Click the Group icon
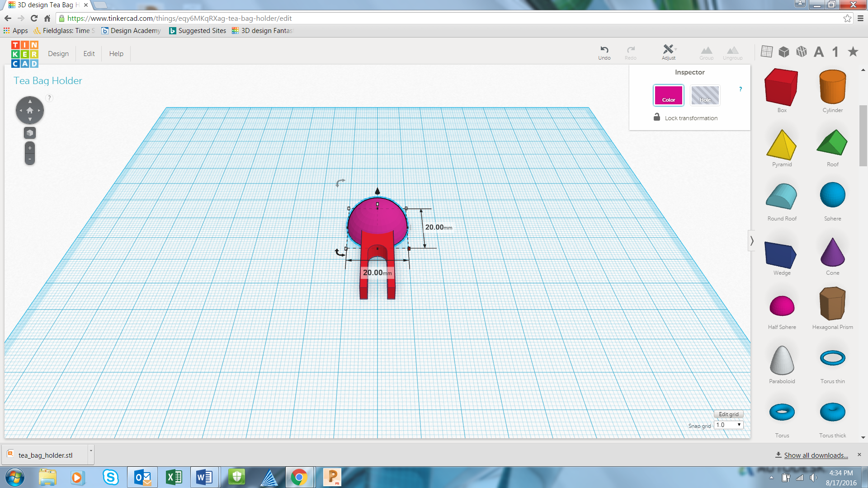Image resolution: width=868 pixels, height=488 pixels. pyautogui.click(x=706, y=52)
